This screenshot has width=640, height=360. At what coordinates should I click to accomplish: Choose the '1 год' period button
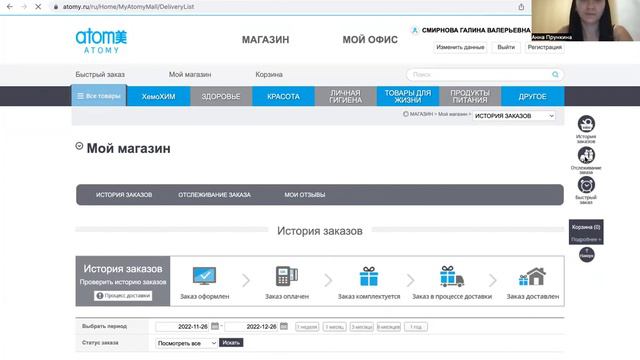[x=416, y=327]
